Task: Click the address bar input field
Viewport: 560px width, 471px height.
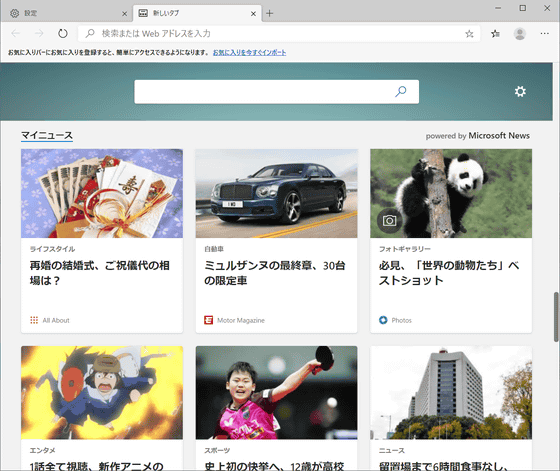Action: tap(271, 34)
